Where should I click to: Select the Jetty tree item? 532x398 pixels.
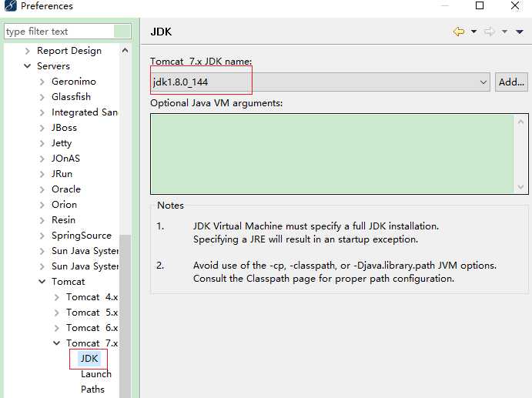pos(62,143)
